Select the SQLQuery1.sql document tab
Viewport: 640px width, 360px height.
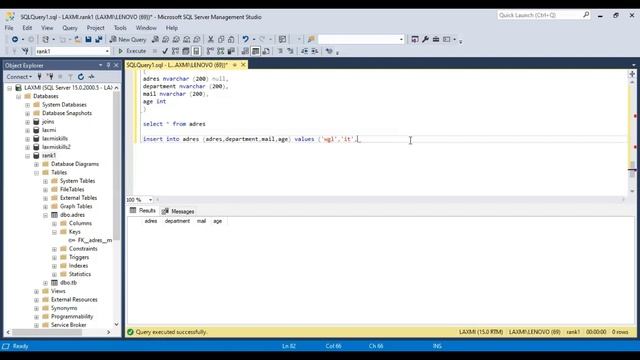177,65
